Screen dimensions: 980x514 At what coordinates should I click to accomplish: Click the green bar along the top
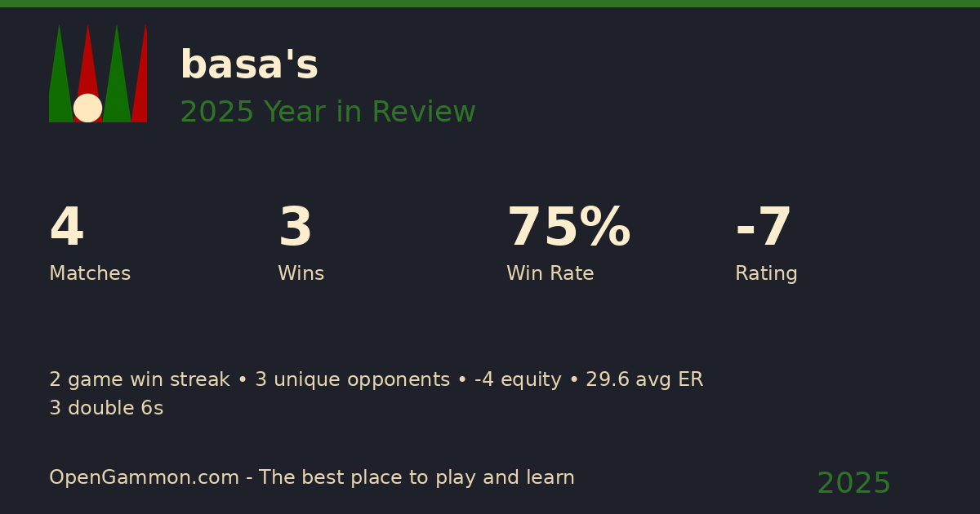(x=490, y=3)
